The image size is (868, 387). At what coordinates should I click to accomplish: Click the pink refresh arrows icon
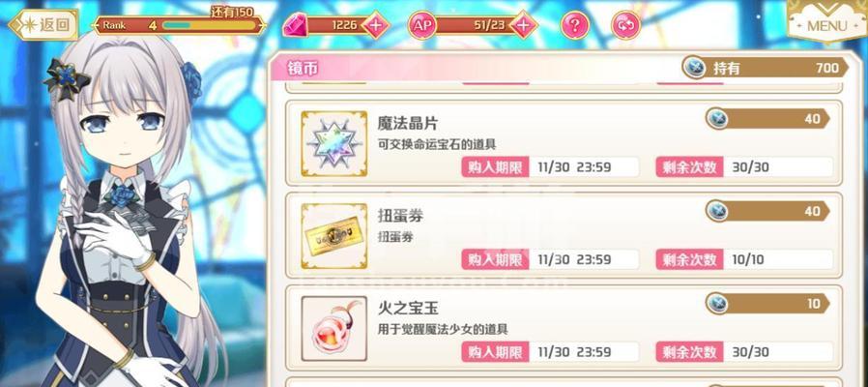(626, 25)
